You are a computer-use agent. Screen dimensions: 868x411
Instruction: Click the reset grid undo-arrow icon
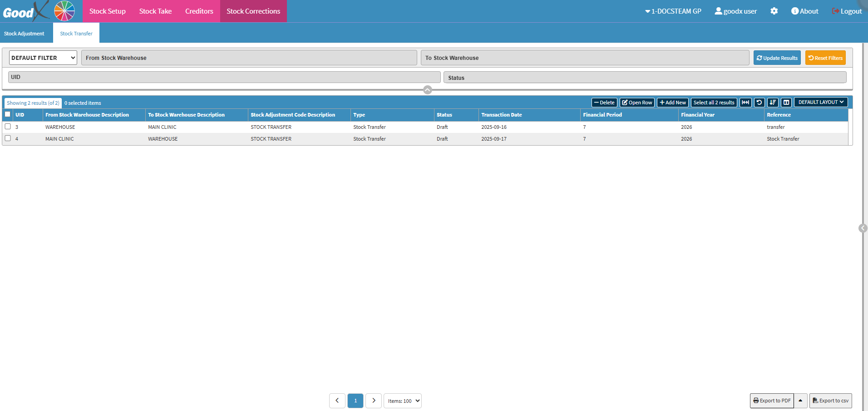tap(759, 103)
